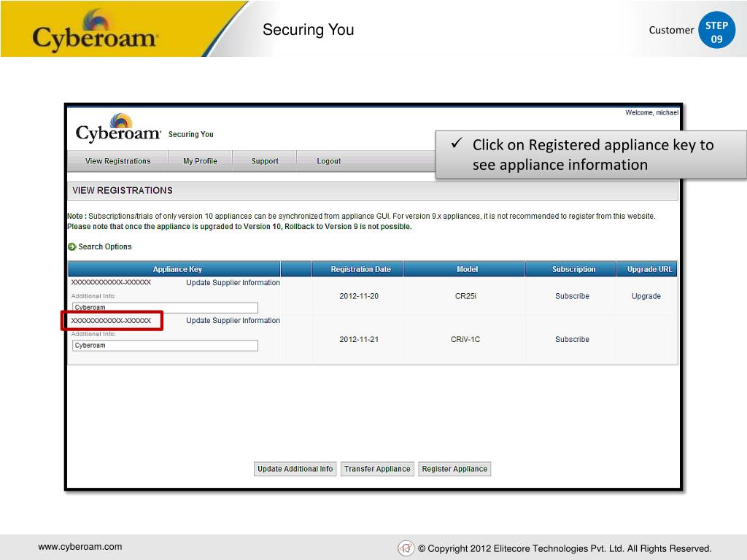
Task: Click the Update Additional Info button
Action: pos(295,469)
